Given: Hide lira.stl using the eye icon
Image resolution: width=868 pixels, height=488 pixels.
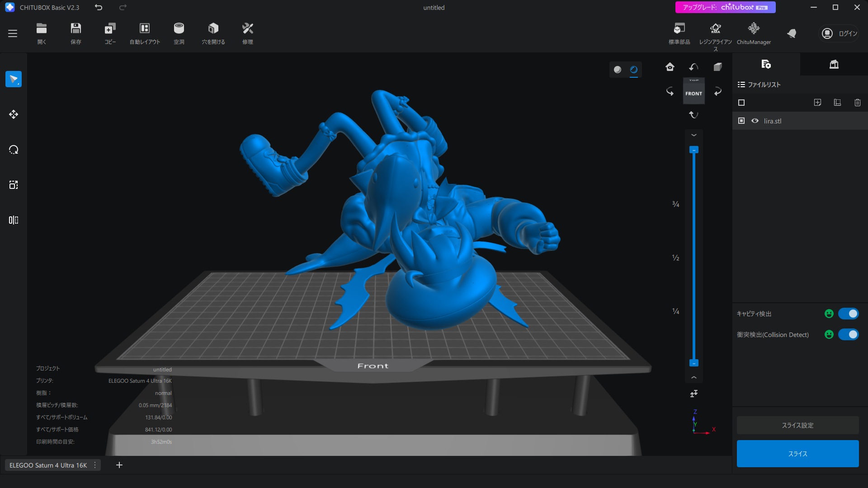Looking at the screenshot, I should coord(755,121).
